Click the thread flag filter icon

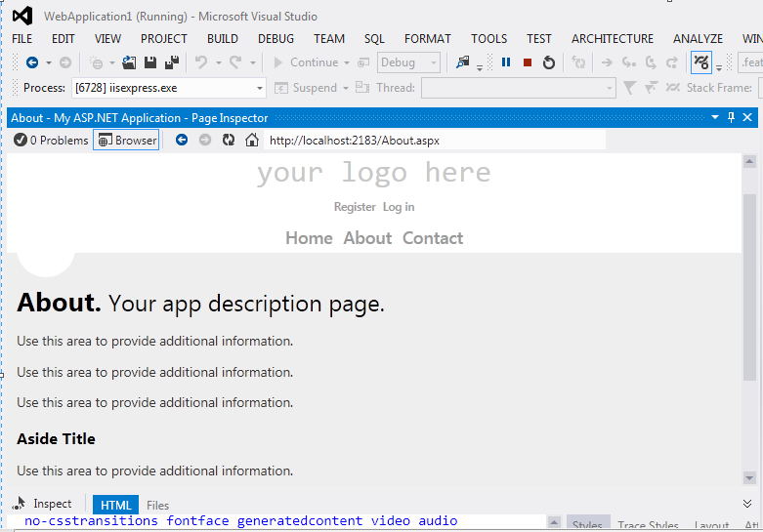(x=630, y=88)
